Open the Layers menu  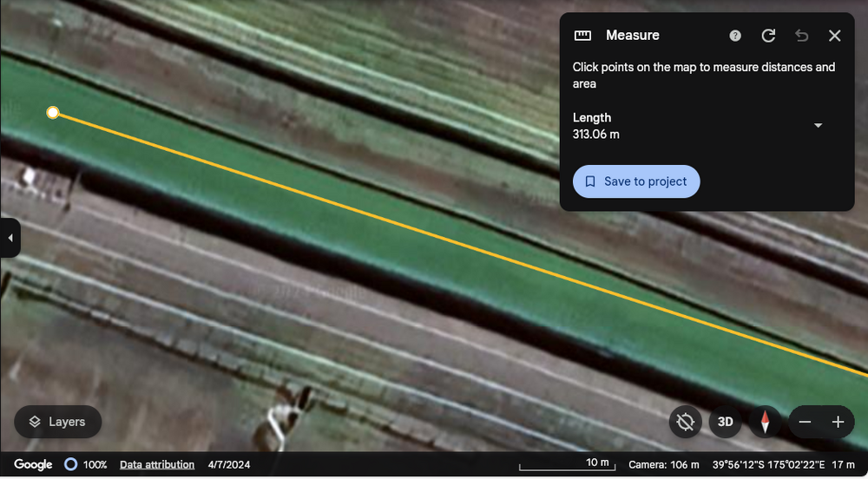coord(57,422)
